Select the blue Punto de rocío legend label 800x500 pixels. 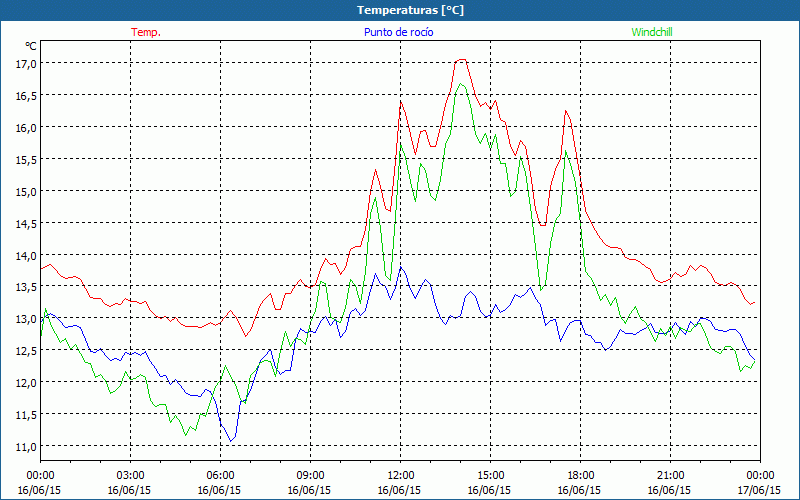[398, 32]
